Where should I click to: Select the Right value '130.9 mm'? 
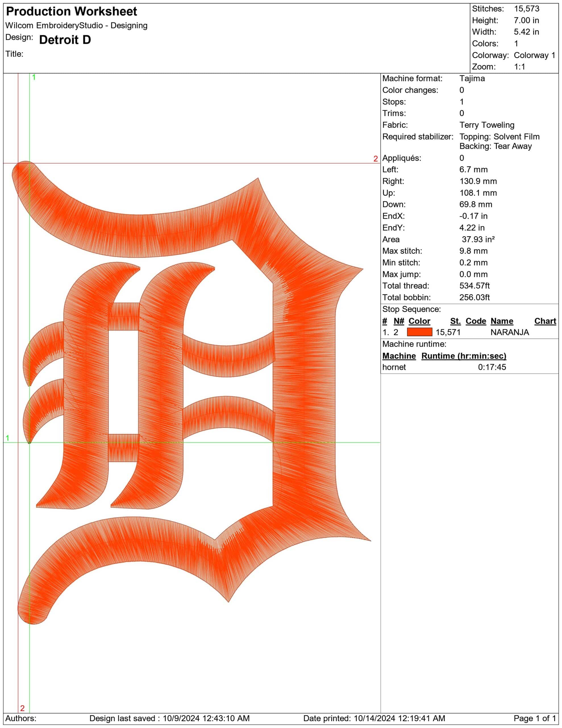click(478, 181)
